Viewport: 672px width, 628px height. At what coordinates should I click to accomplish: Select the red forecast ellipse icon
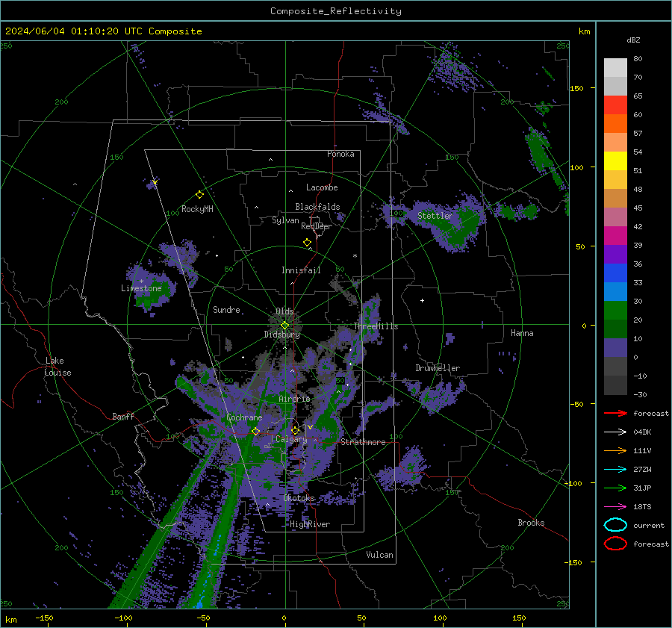(x=615, y=544)
